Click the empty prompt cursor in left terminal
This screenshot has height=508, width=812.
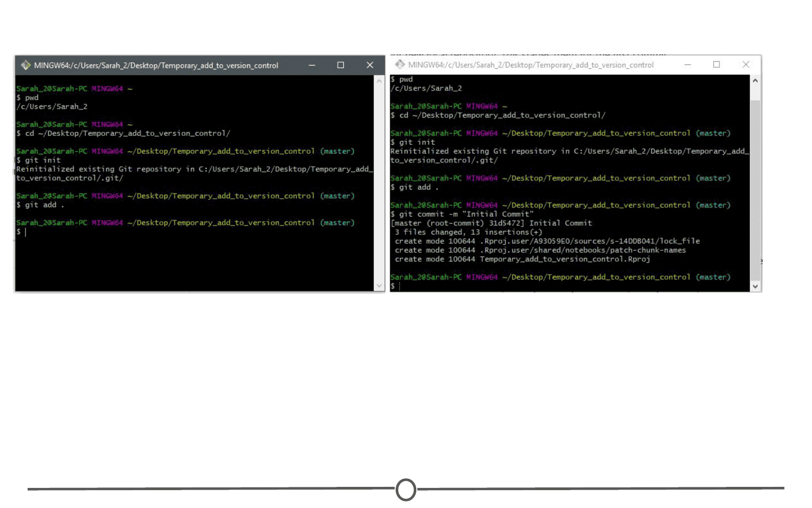pyautogui.click(x=22, y=232)
